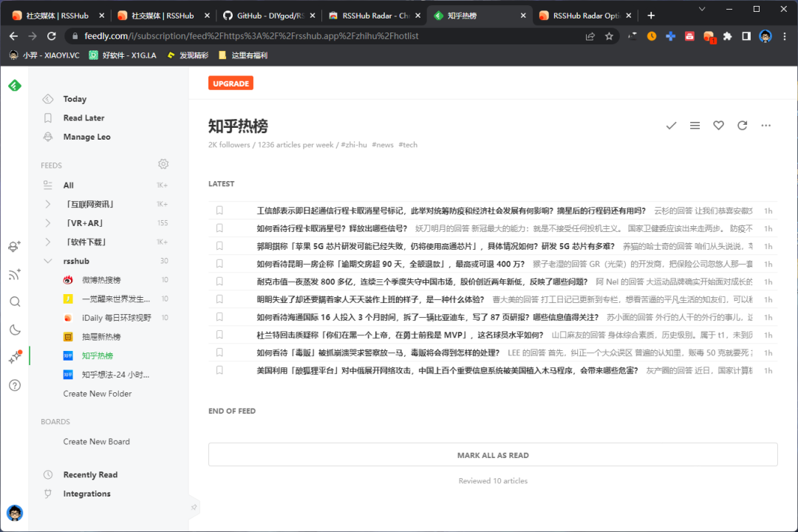
Task: Click the MARK ALL AS READ button
Action: 493,455
